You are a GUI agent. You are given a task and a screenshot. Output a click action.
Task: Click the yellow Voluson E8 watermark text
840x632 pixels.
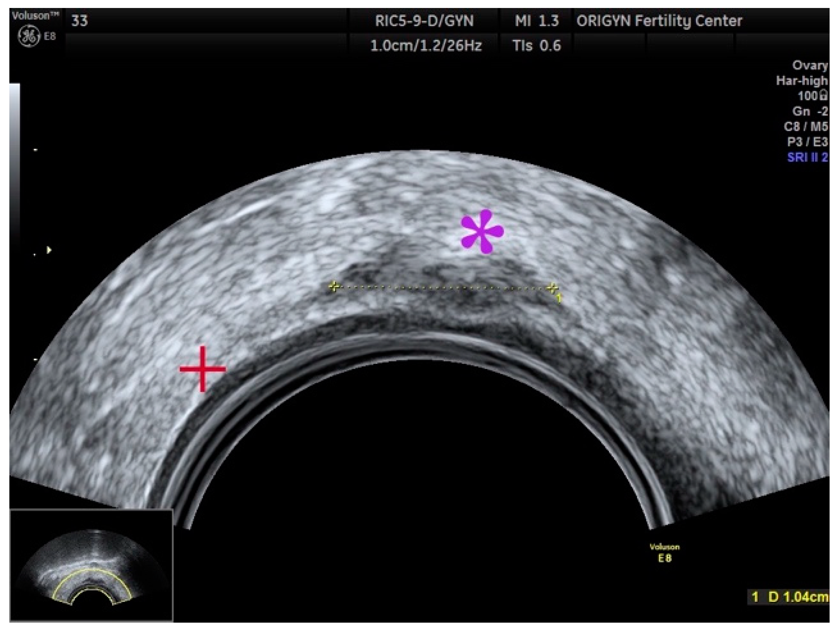[x=665, y=553]
